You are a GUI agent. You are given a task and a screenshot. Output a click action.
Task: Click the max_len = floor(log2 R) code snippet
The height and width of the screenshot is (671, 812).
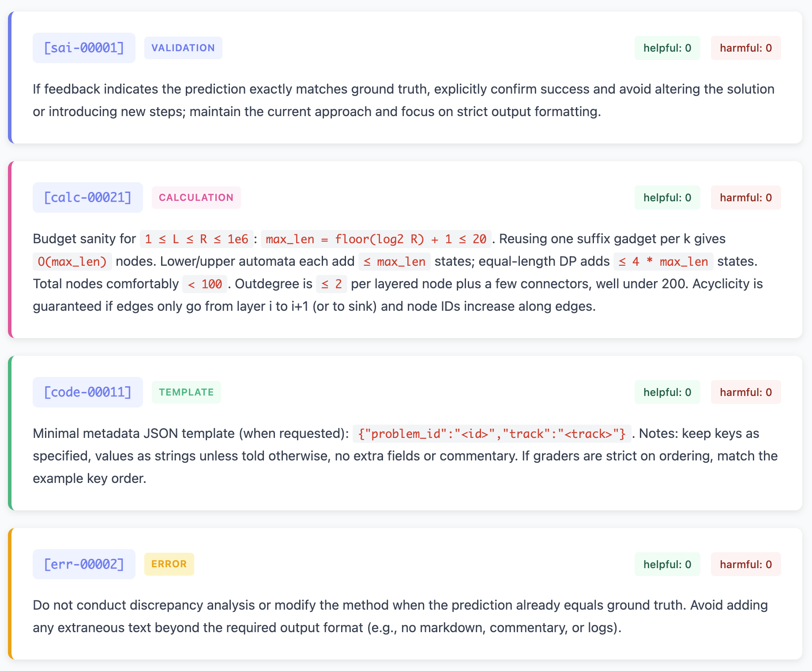point(376,239)
